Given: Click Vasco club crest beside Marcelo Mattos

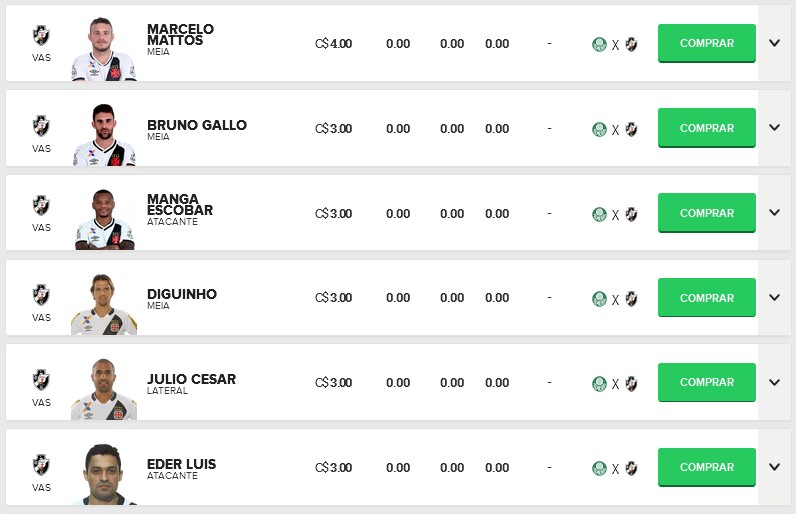Looking at the screenshot, I should [41, 36].
